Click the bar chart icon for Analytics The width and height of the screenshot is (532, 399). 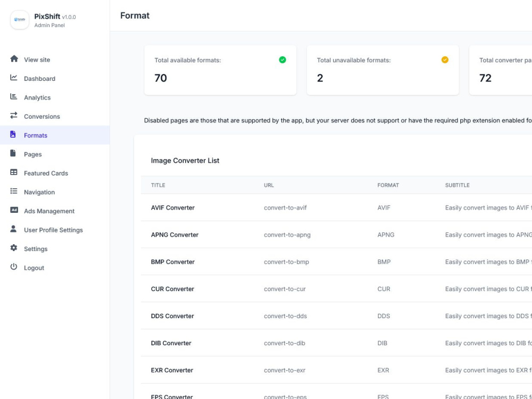(14, 97)
